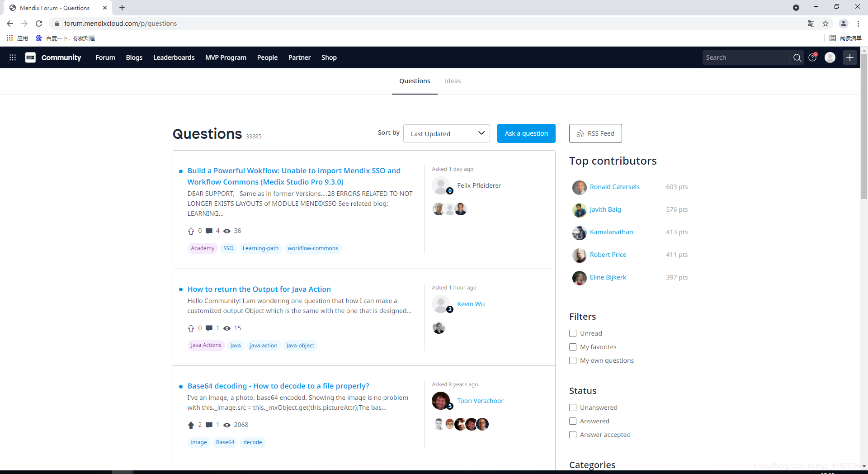Click views eye icon on Workflow question
The height and width of the screenshot is (474, 868).
coord(227,231)
